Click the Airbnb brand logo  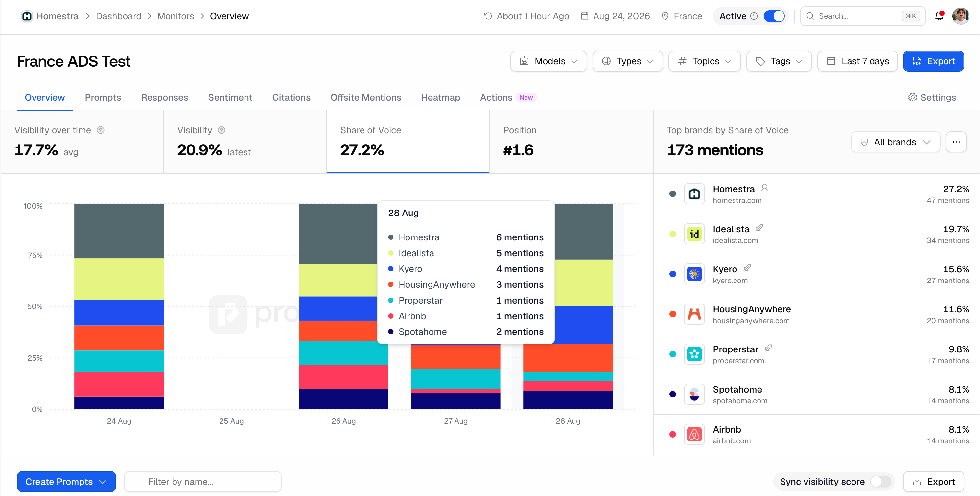pos(694,434)
